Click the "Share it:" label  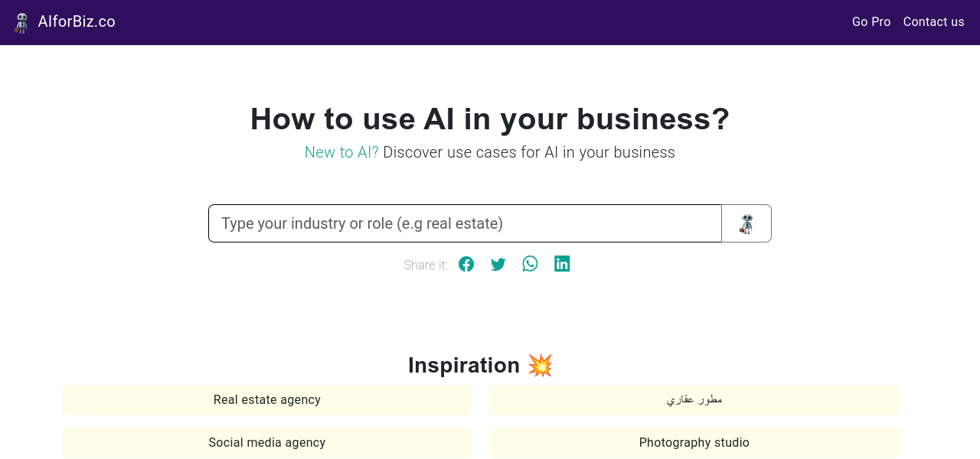click(426, 265)
